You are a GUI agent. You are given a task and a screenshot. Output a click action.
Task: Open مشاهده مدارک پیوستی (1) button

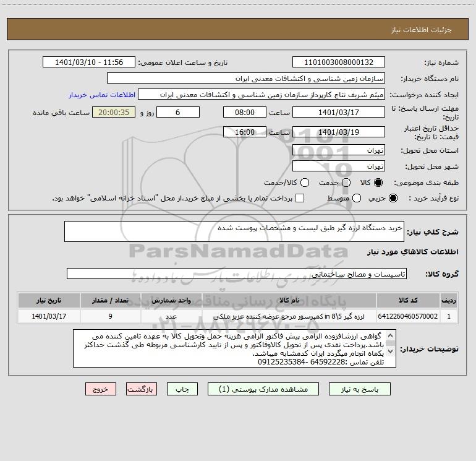tap(263, 389)
